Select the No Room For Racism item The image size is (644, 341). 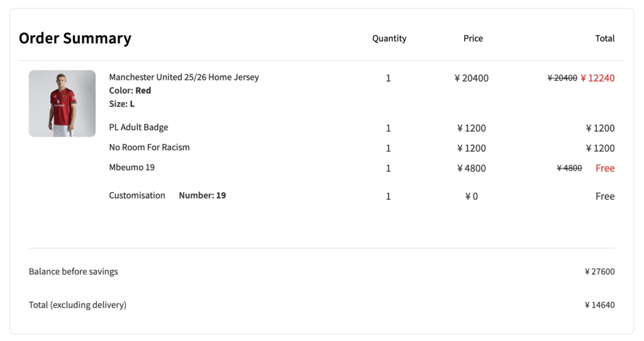[x=149, y=148]
